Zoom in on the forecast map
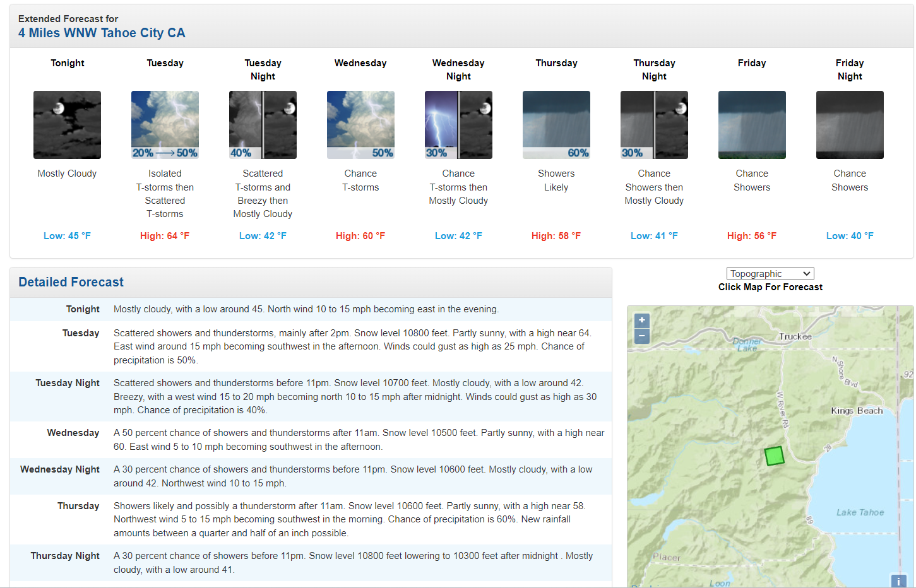The image size is (916, 588). coord(641,320)
